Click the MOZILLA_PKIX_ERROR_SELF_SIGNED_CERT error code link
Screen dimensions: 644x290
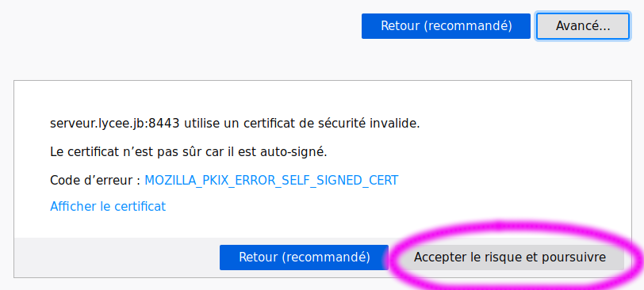271,181
